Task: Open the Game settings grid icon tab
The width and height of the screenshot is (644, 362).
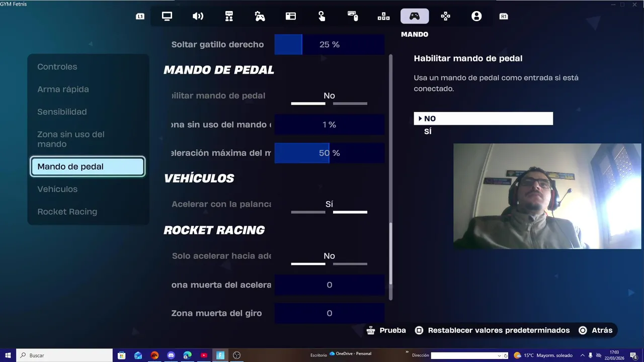Action: (x=229, y=16)
